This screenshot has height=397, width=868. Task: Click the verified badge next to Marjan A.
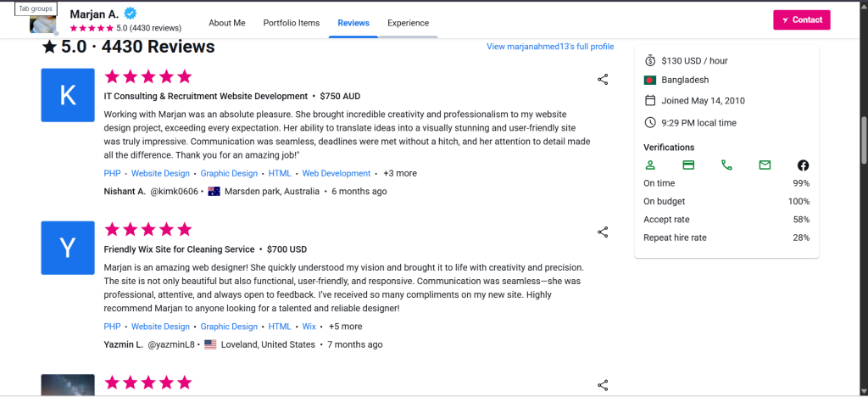131,14
